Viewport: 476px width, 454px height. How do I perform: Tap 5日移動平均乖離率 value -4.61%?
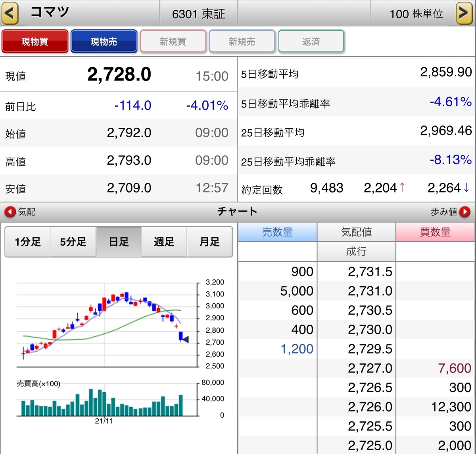point(451,102)
